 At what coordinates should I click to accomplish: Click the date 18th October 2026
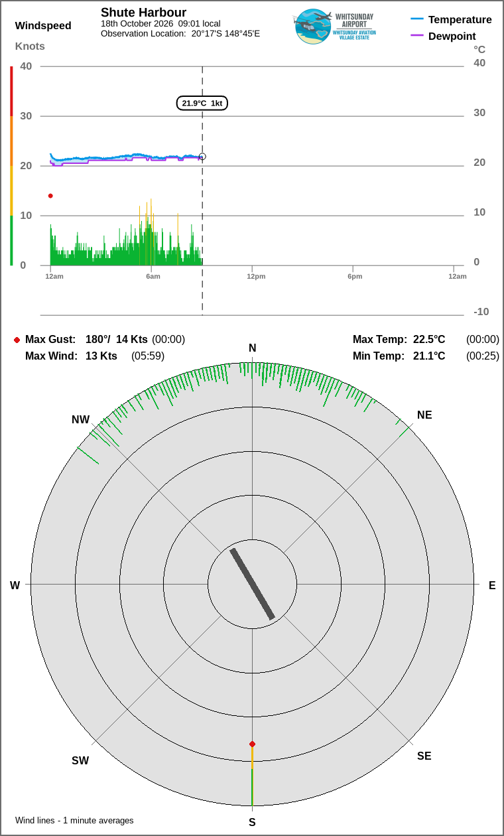pyautogui.click(x=137, y=23)
